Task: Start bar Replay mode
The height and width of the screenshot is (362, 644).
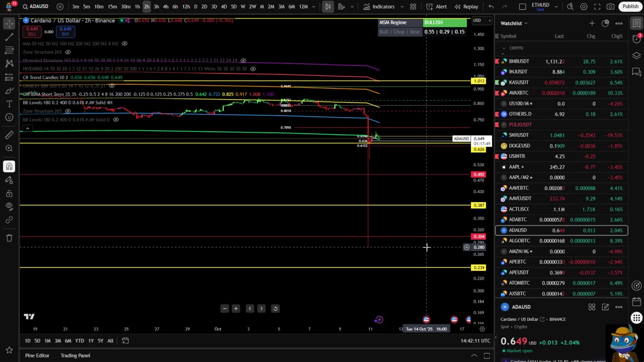Action: click(x=466, y=7)
